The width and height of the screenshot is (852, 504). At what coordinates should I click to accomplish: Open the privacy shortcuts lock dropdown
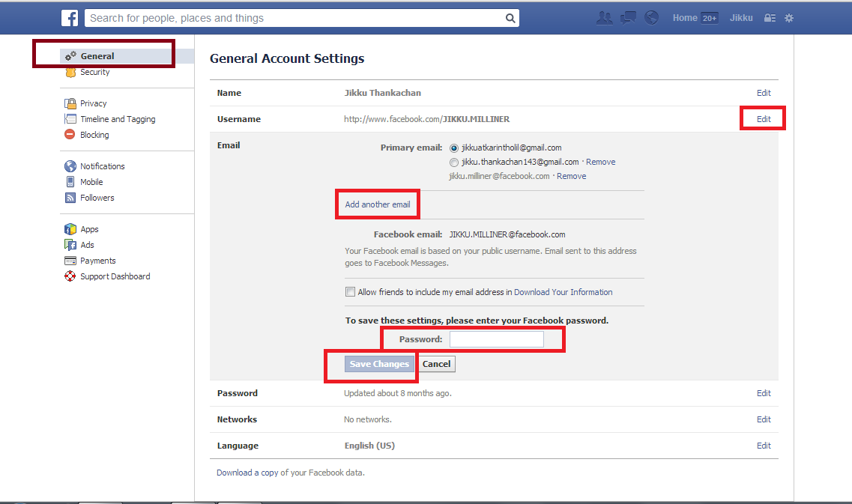tap(769, 16)
